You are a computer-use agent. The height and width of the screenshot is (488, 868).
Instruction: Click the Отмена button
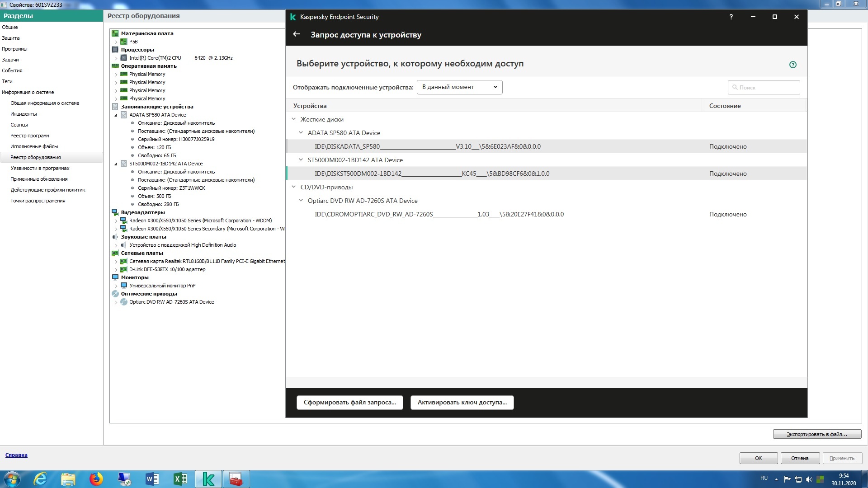coord(800,458)
